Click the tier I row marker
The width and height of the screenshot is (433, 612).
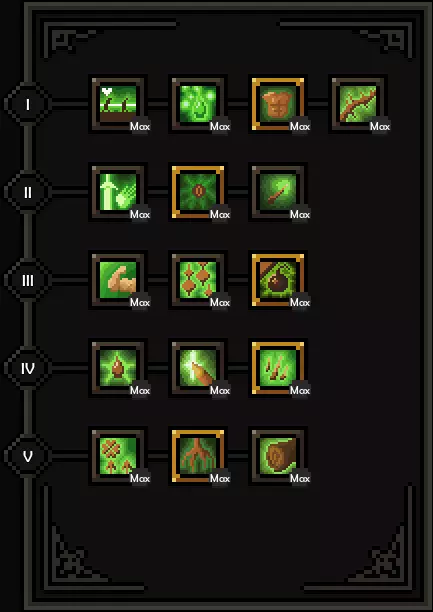[28, 104]
